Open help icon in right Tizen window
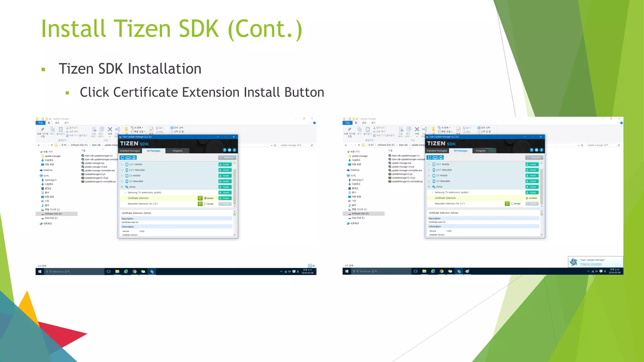The image size is (644, 362). click(531, 150)
